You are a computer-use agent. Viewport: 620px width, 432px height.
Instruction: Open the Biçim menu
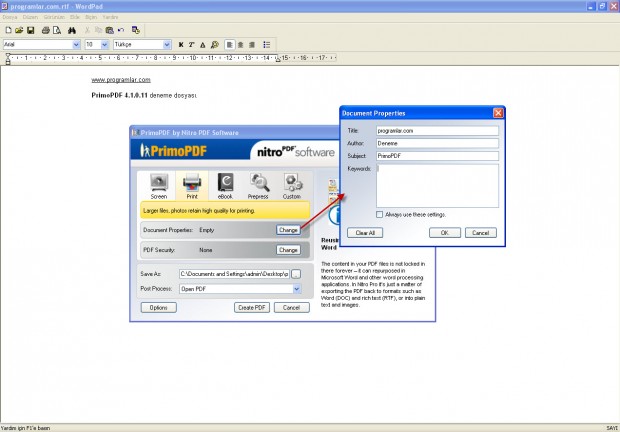[91, 17]
